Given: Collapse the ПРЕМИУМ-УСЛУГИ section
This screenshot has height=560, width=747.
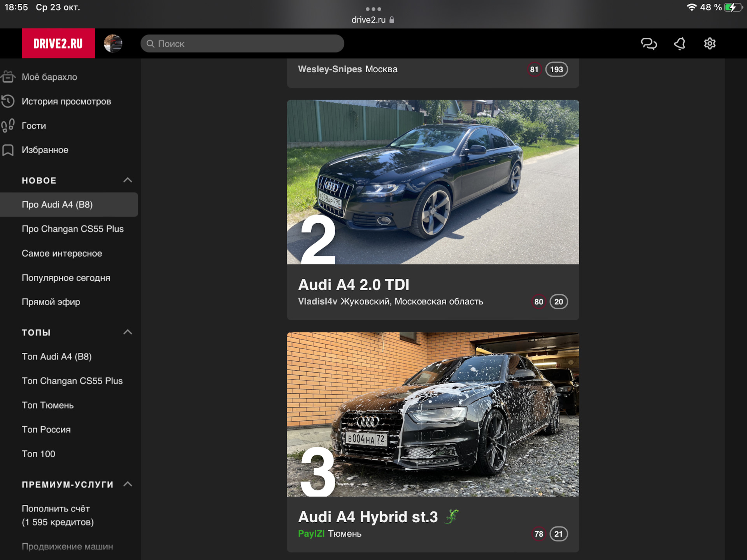Looking at the screenshot, I should coord(128,484).
